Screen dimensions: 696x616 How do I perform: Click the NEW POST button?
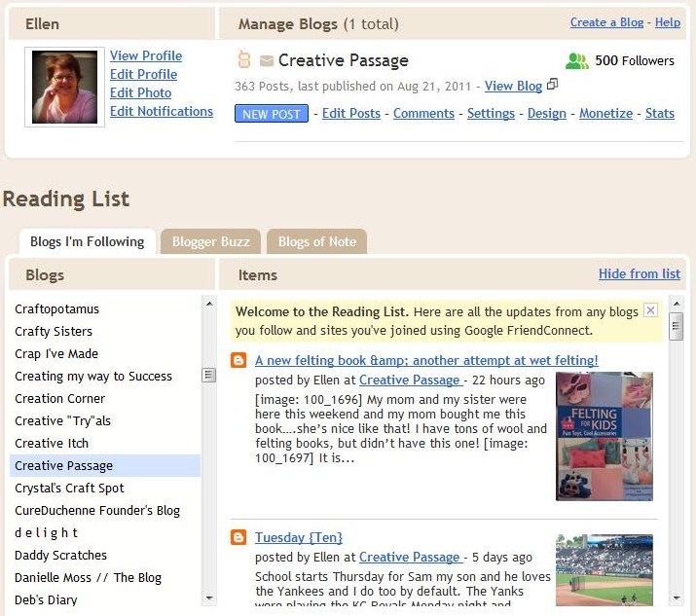[x=272, y=114]
